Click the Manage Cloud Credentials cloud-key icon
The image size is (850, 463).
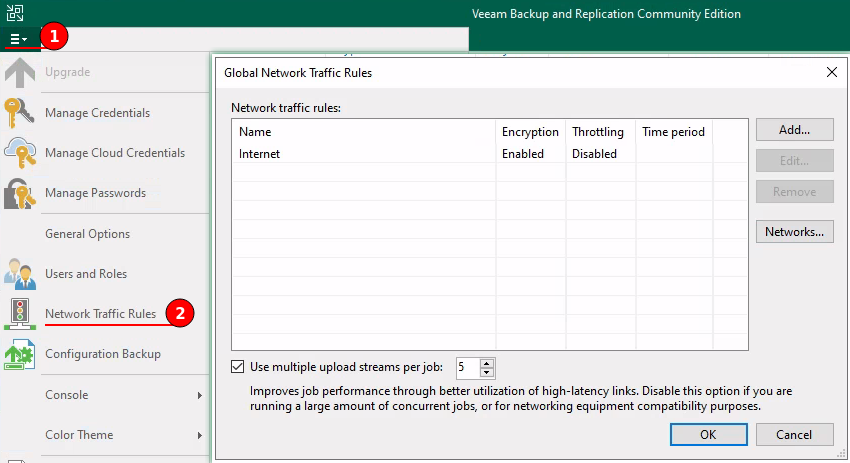pos(20,153)
